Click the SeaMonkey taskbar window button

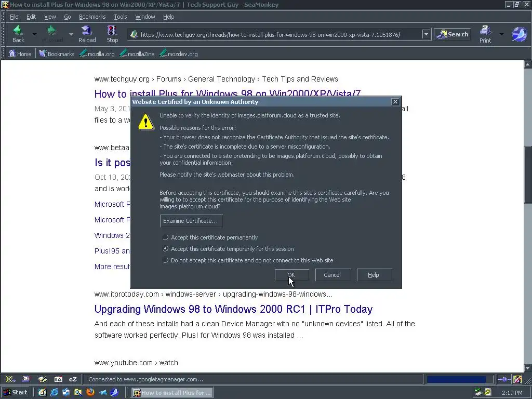pyautogui.click(x=172, y=393)
